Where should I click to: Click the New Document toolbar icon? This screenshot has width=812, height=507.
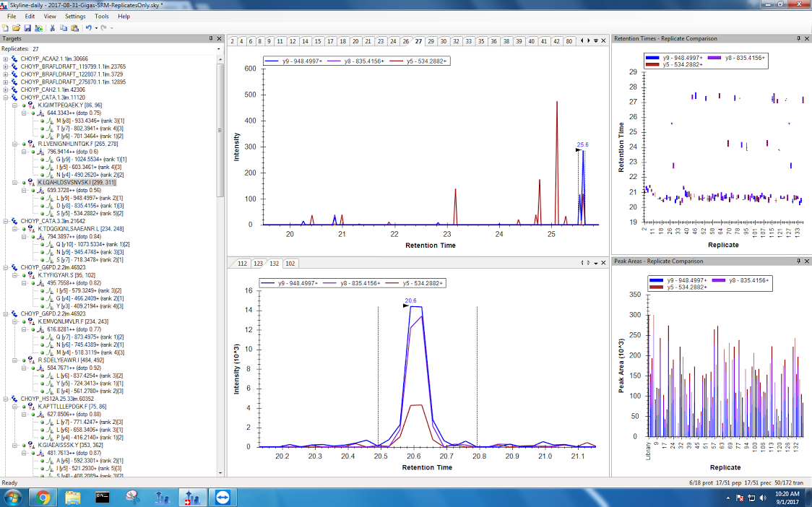click(6, 27)
